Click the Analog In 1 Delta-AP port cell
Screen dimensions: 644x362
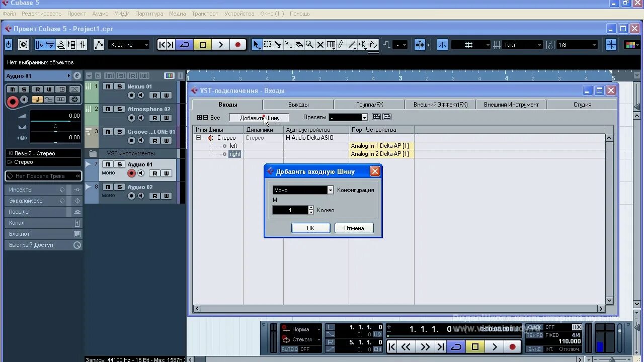click(381, 146)
